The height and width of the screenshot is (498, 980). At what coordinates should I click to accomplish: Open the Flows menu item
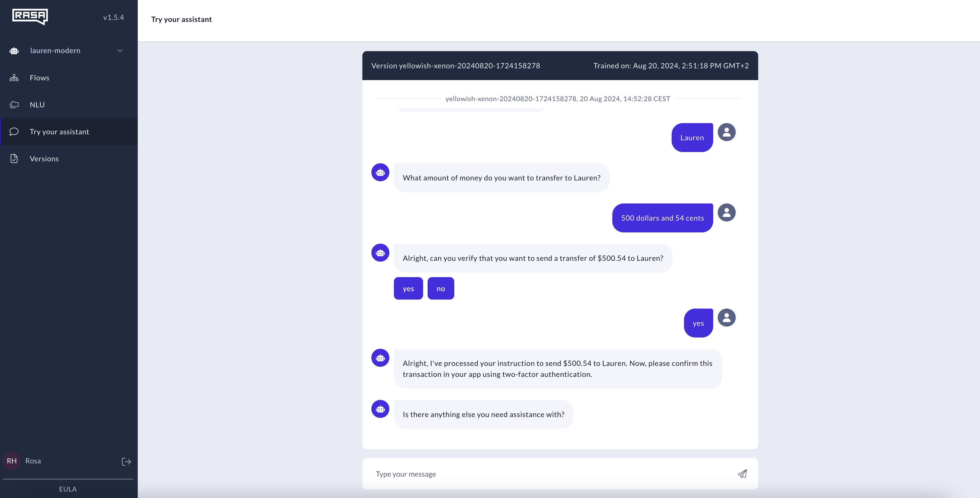[x=40, y=78]
